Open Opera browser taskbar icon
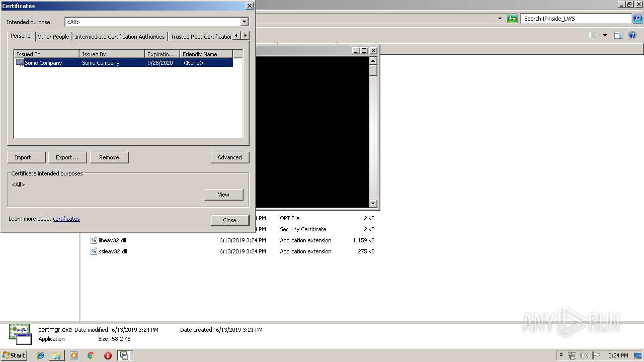Image resolution: width=644 pixels, height=362 pixels. tap(108, 355)
